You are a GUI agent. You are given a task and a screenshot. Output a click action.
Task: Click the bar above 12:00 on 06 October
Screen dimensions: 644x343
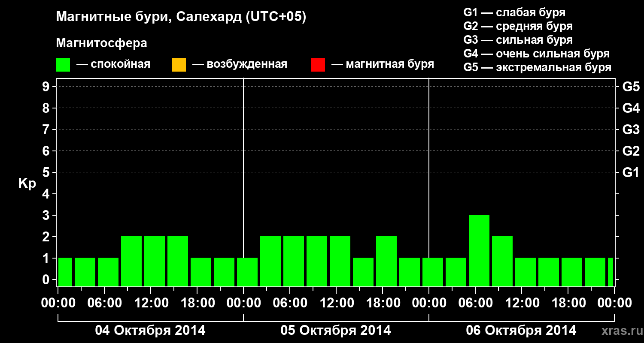point(526,272)
